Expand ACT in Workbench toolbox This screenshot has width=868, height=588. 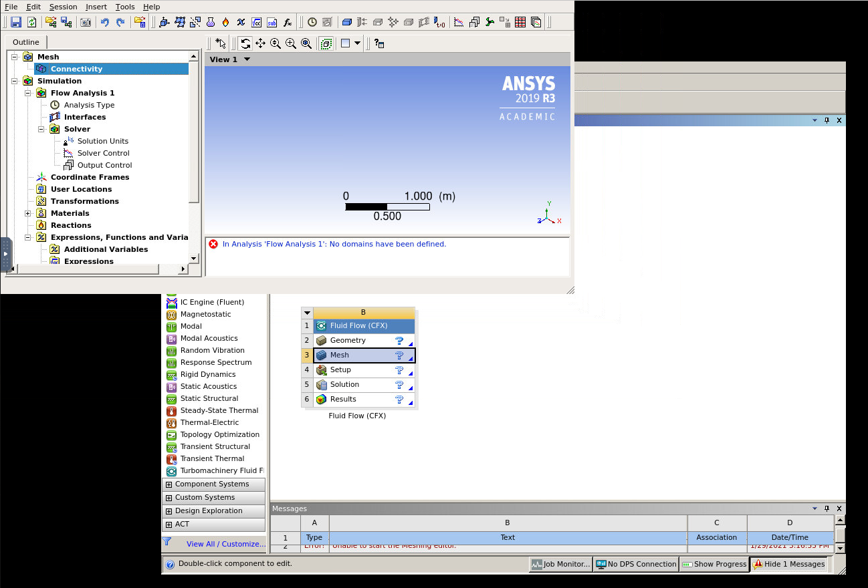(169, 525)
